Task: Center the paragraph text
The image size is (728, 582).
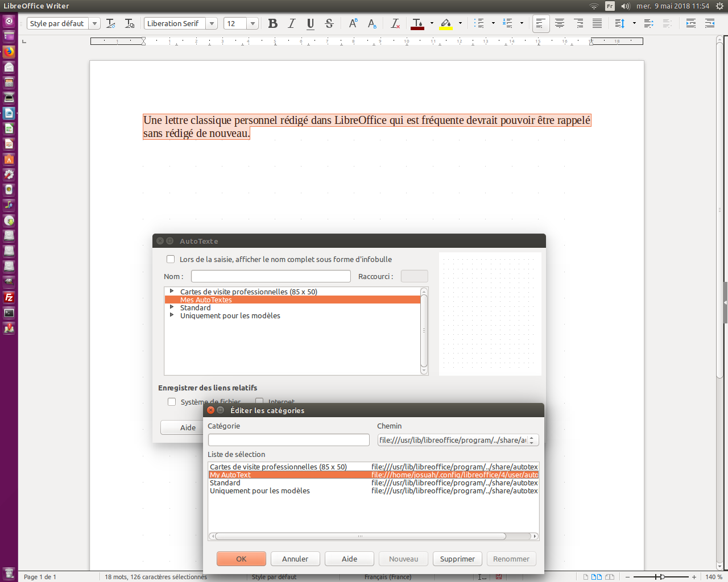Action: [x=560, y=23]
